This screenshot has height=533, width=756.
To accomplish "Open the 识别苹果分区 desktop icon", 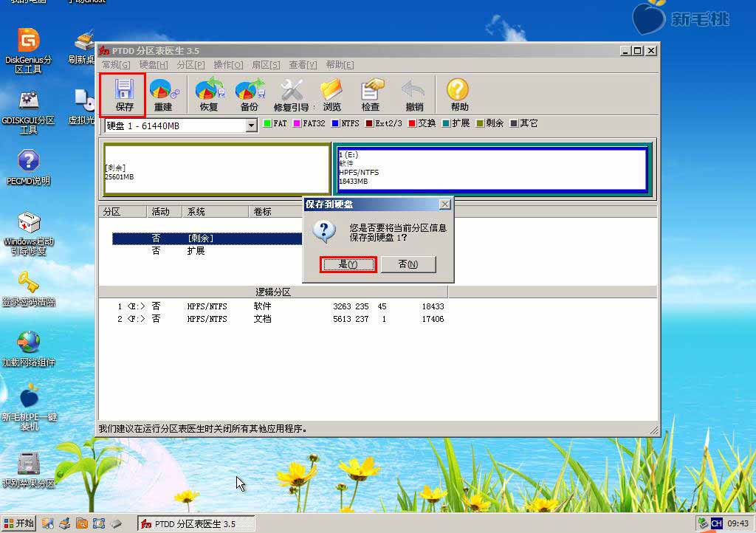I will click(x=29, y=470).
